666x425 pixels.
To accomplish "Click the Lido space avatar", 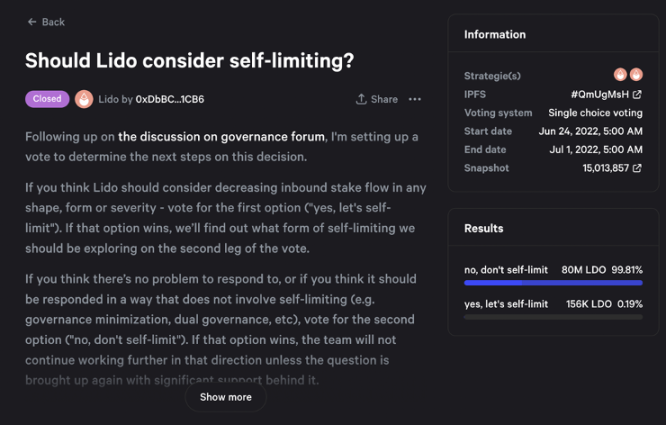I will coord(84,99).
